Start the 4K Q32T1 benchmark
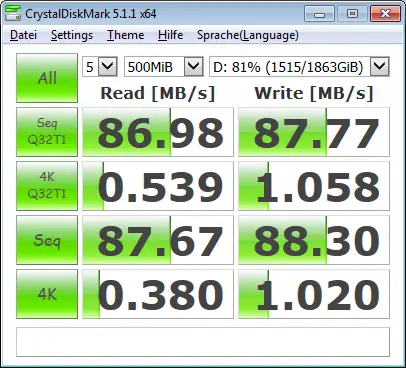The height and width of the screenshot is (368, 406). [47, 186]
